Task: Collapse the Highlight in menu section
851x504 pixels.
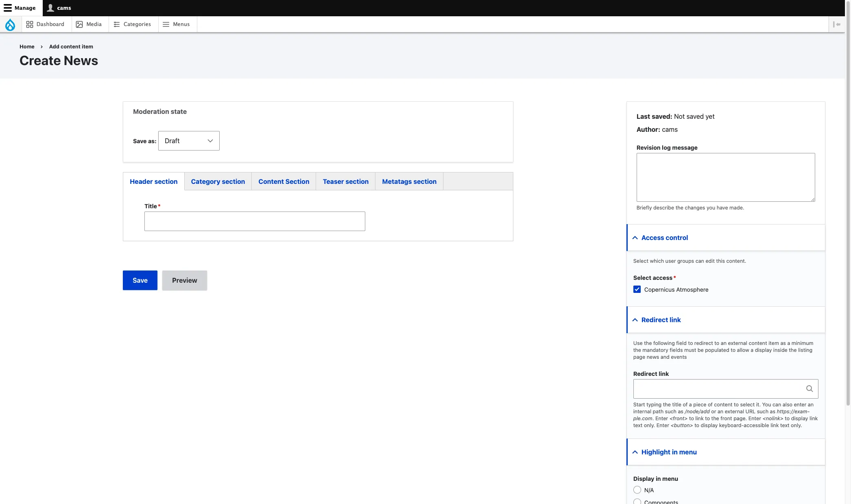Action: [x=726, y=452]
